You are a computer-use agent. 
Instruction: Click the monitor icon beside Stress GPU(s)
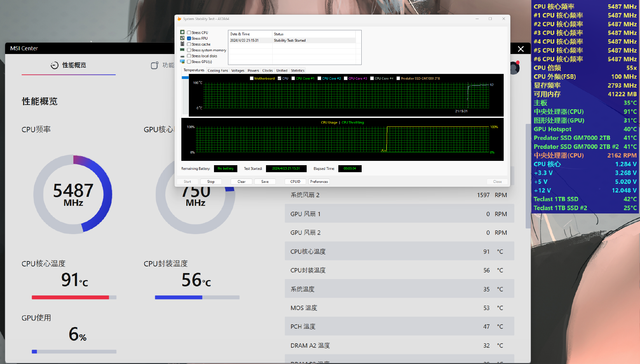(182, 62)
